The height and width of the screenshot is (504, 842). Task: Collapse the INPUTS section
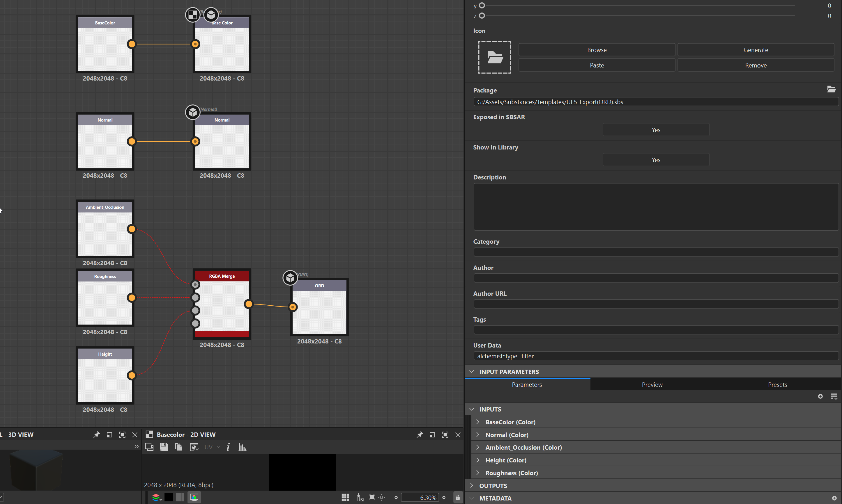[471, 409]
